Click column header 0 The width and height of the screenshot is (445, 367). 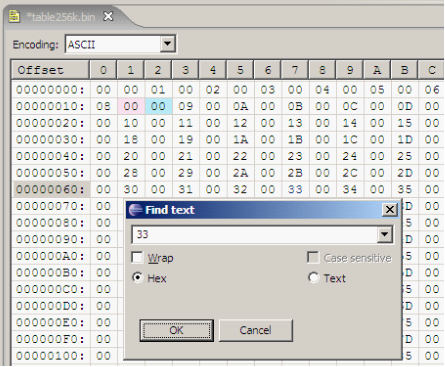pos(103,70)
